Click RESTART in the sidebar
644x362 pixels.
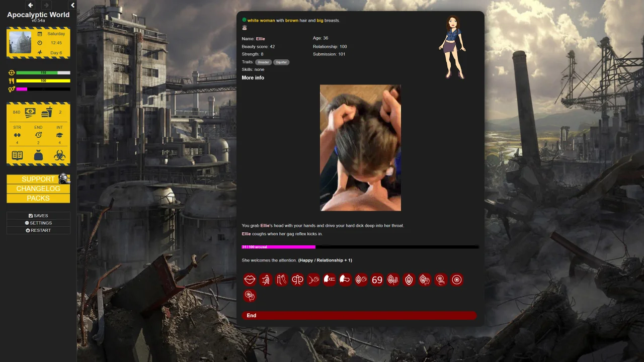[38, 230]
